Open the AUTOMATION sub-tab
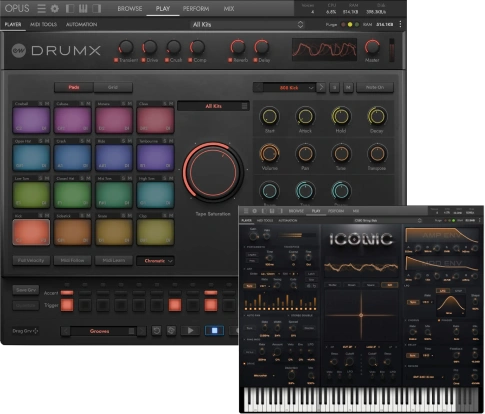The height and width of the screenshot is (414, 485). [x=81, y=24]
